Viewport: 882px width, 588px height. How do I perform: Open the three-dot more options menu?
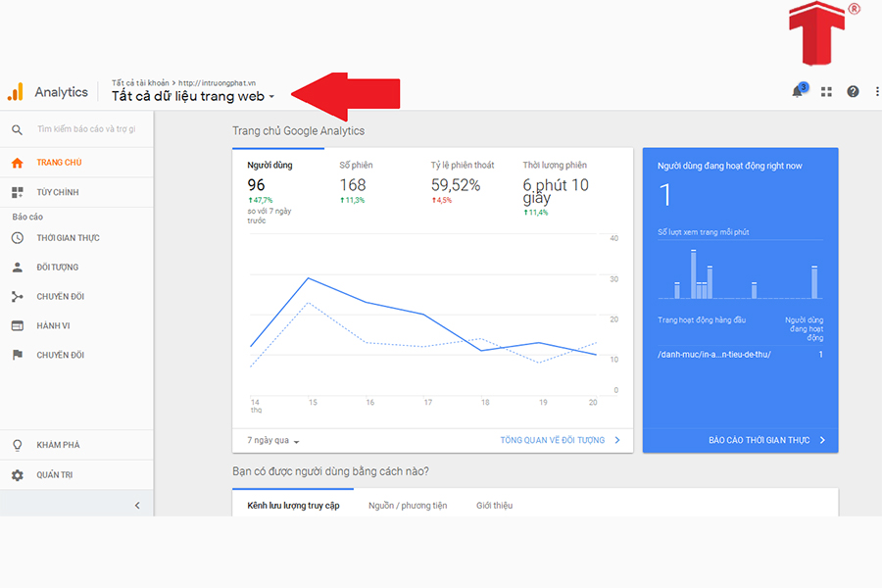(876, 92)
